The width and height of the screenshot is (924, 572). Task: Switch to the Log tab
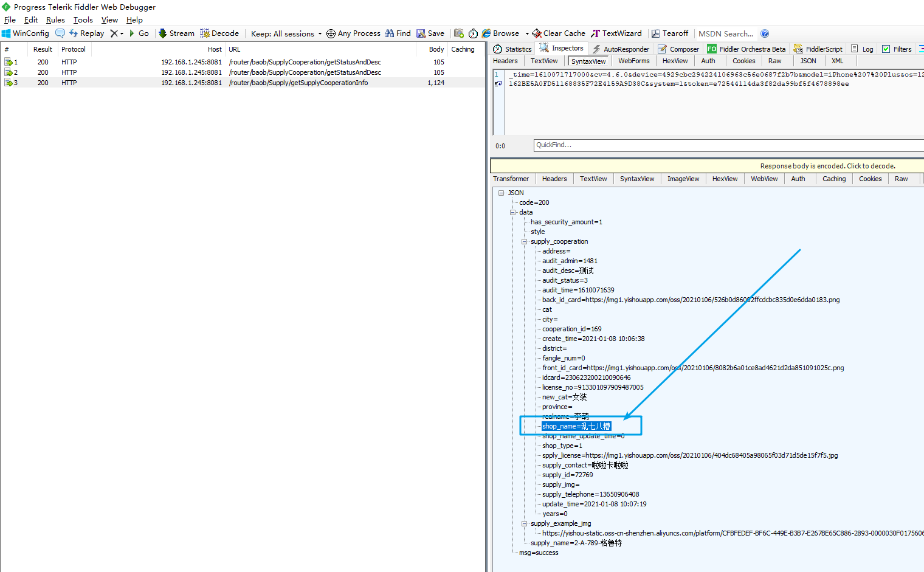point(862,49)
